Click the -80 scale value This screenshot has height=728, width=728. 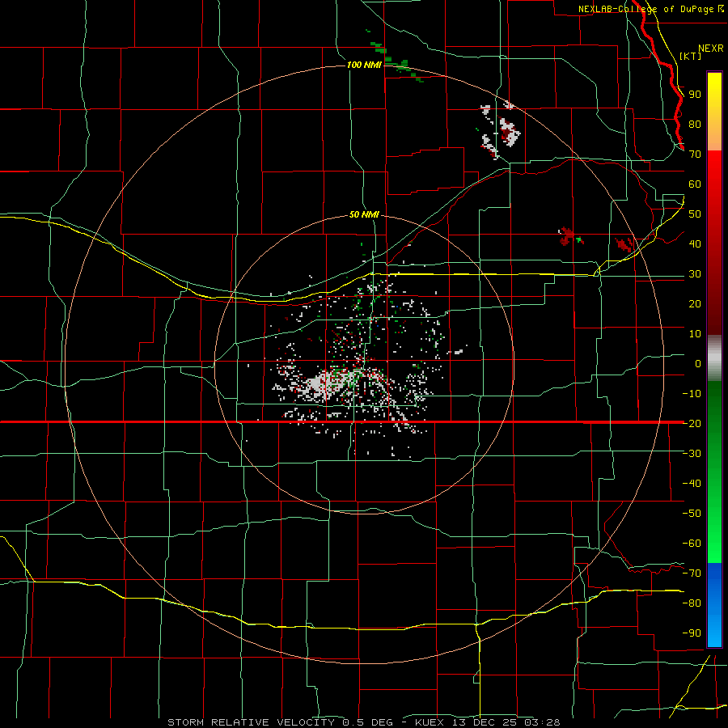click(692, 603)
